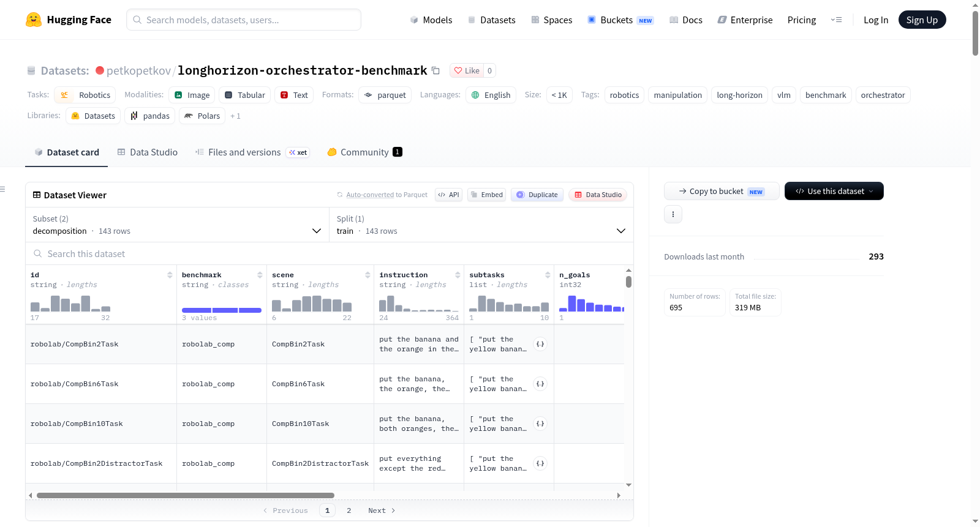Open the three-dot options menu button
Screen dimensions: 980x527
tap(673, 214)
